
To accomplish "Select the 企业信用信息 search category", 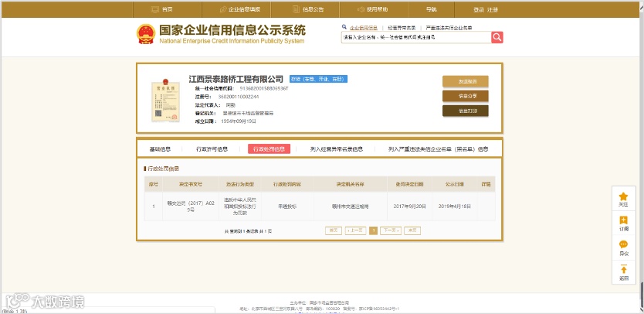I will (x=364, y=28).
